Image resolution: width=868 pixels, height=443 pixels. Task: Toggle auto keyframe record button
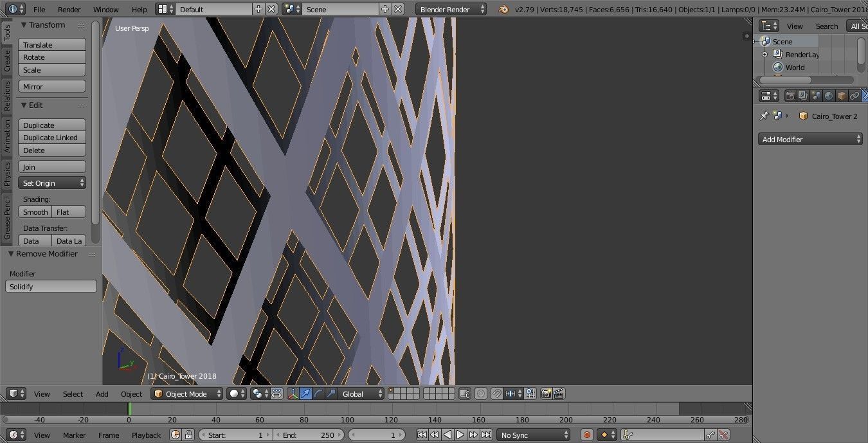pyautogui.click(x=586, y=435)
